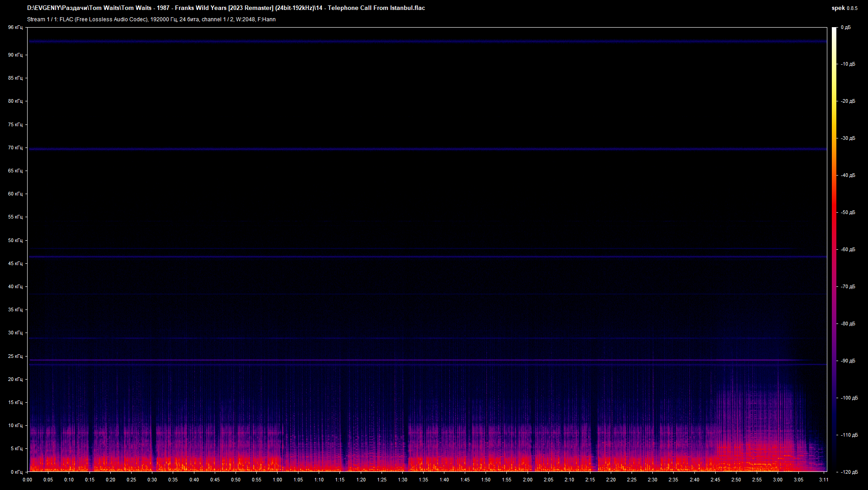The image size is (868, 490).
Task: Click the 20 кГц frequency label
Action: click(x=15, y=379)
